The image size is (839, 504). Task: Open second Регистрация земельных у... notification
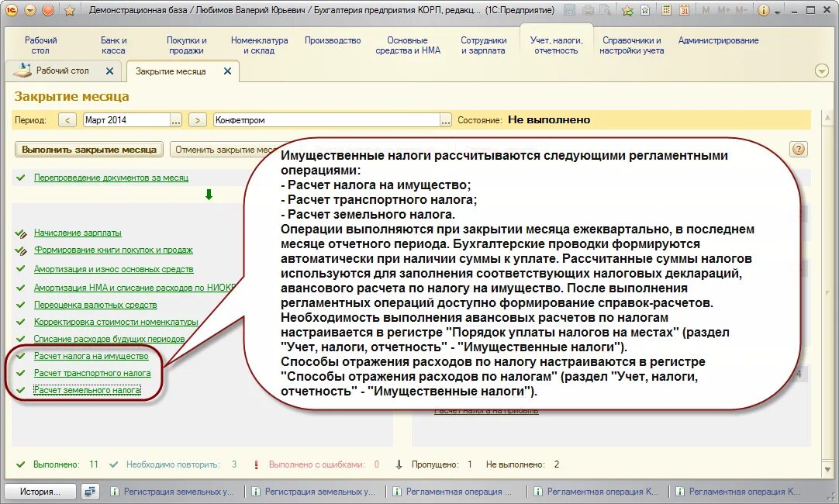click(313, 491)
